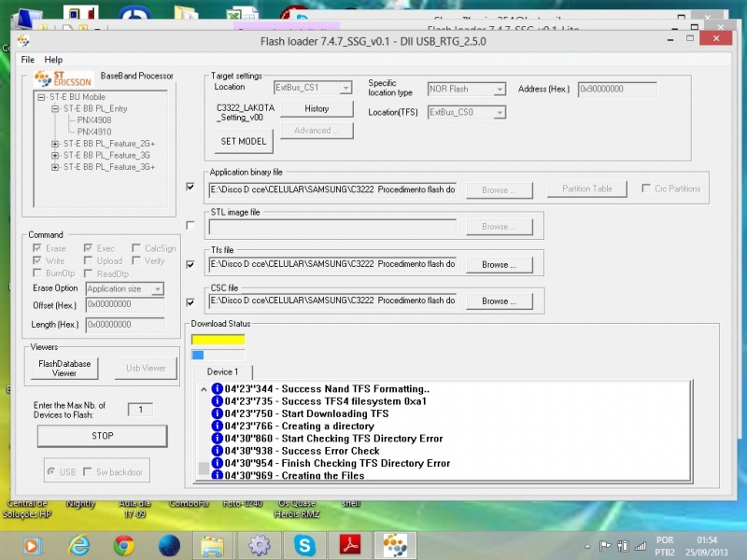Click the yellow download progress bar
The height and width of the screenshot is (560, 747).
218,340
